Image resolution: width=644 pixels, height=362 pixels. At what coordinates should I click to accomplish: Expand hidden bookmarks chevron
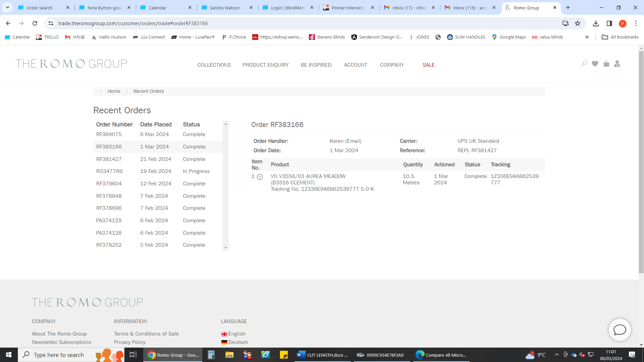click(587, 37)
